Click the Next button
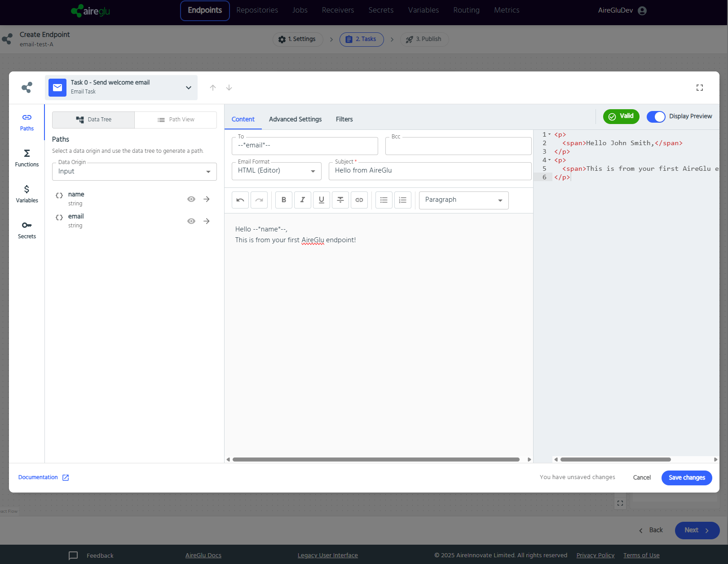 [697, 530]
